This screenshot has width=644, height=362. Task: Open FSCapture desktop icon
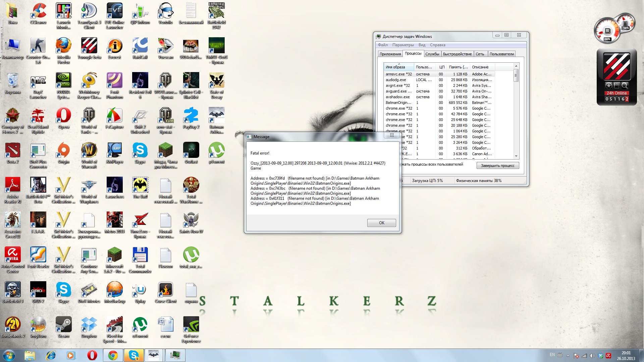115,118
